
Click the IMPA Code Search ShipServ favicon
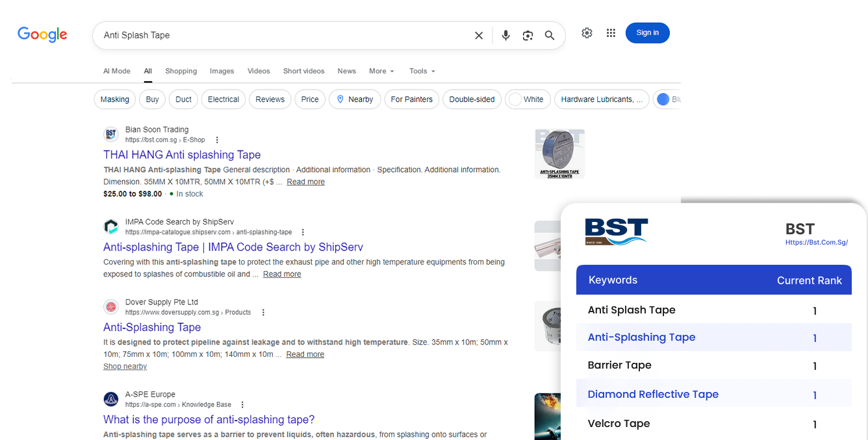pyautogui.click(x=111, y=226)
